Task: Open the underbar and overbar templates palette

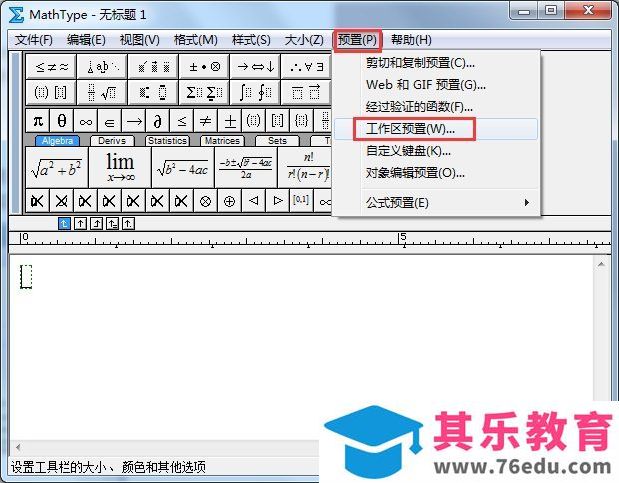Action: point(306,93)
